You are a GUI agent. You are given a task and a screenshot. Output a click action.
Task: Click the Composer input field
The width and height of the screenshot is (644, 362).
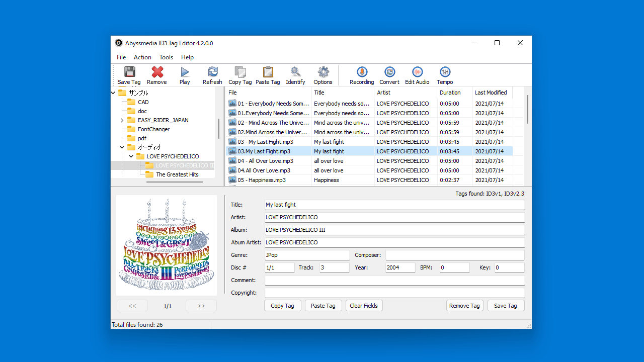[455, 255]
